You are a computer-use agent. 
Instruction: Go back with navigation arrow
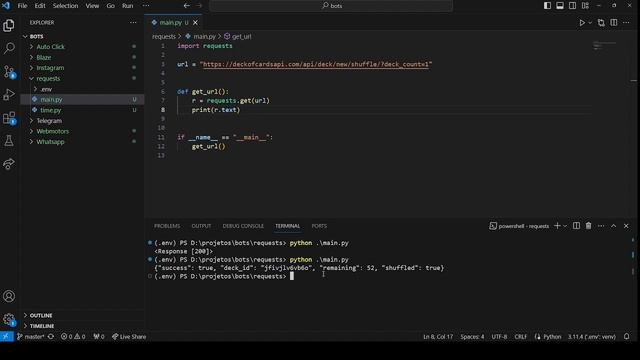[x=187, y=6]
